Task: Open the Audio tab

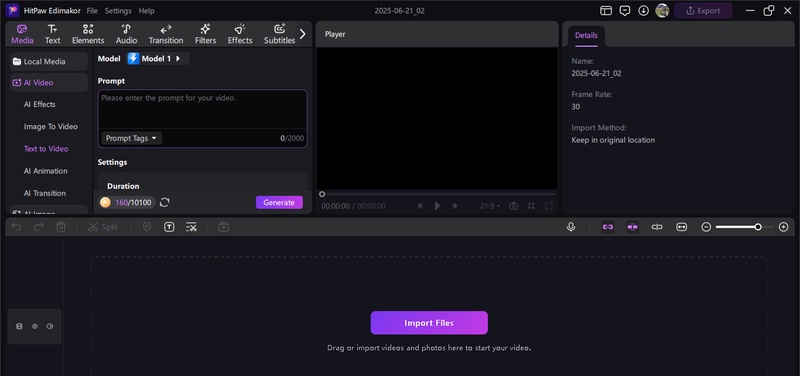Action: tap(126, 34)
